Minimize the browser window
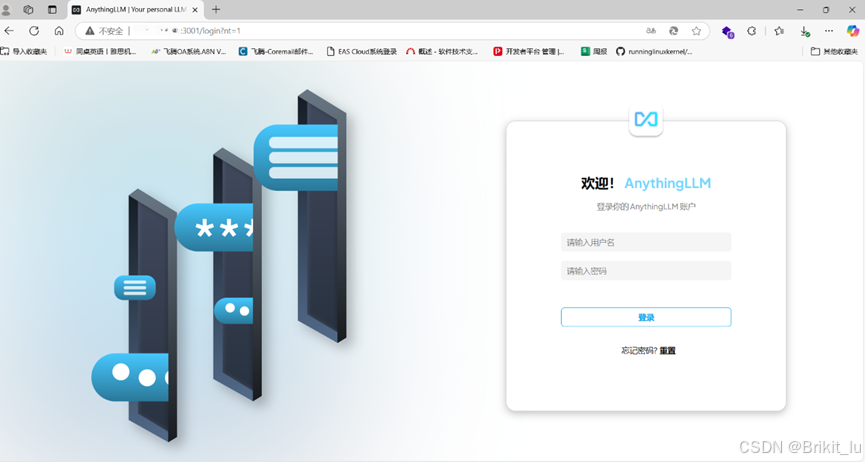 click(800, 10)
